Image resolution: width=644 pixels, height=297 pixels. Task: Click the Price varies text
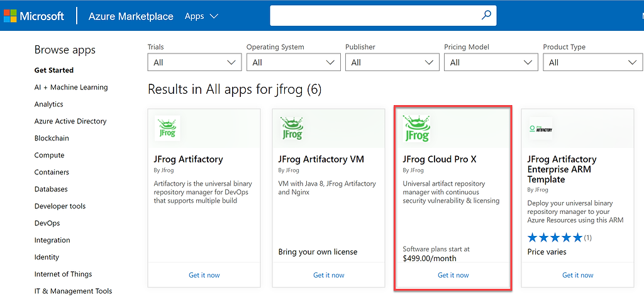(547, 252)
